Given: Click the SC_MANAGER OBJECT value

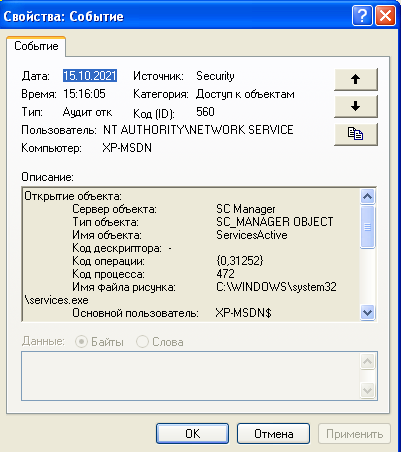Looking at the screenshot, I should click(x=275, y=222).
